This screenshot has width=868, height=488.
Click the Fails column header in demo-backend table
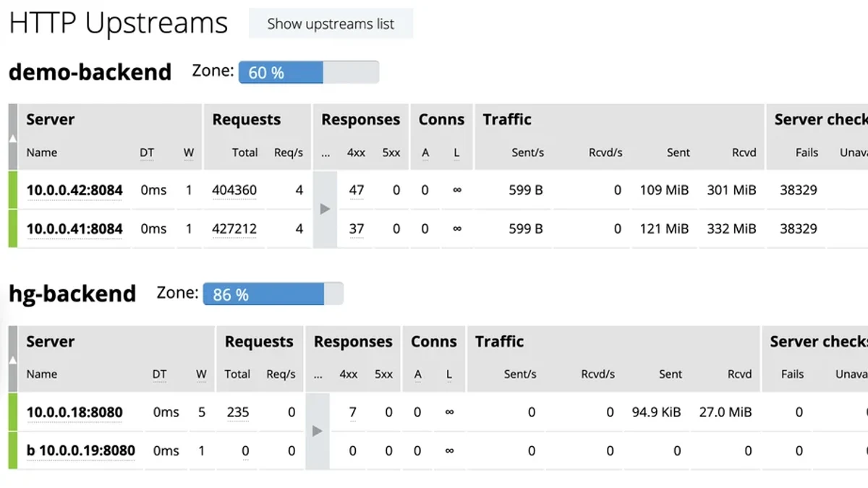(807, 153)
